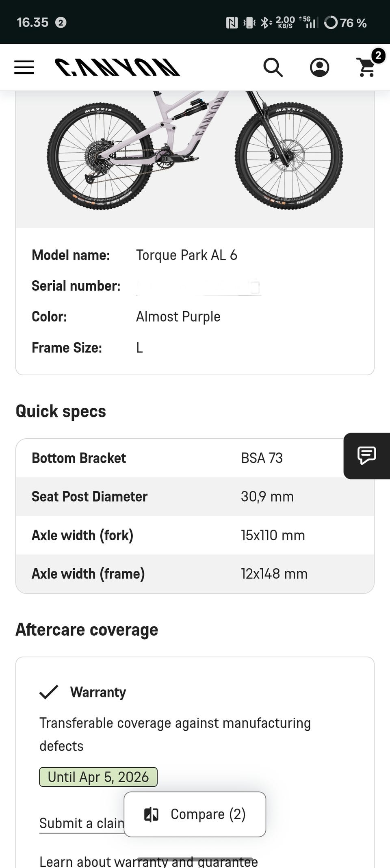Tap the Warranty checkmark icon
390x868 pixels.
point(49,692)
